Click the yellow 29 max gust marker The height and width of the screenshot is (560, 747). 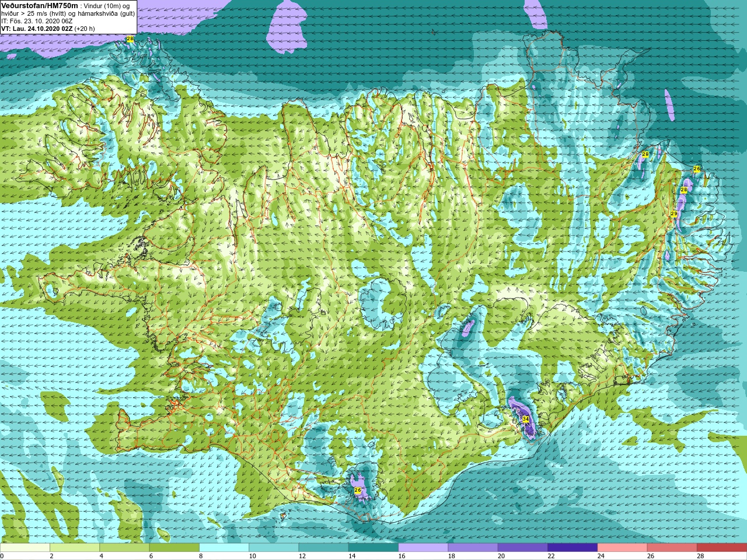[x=673, y=214]
